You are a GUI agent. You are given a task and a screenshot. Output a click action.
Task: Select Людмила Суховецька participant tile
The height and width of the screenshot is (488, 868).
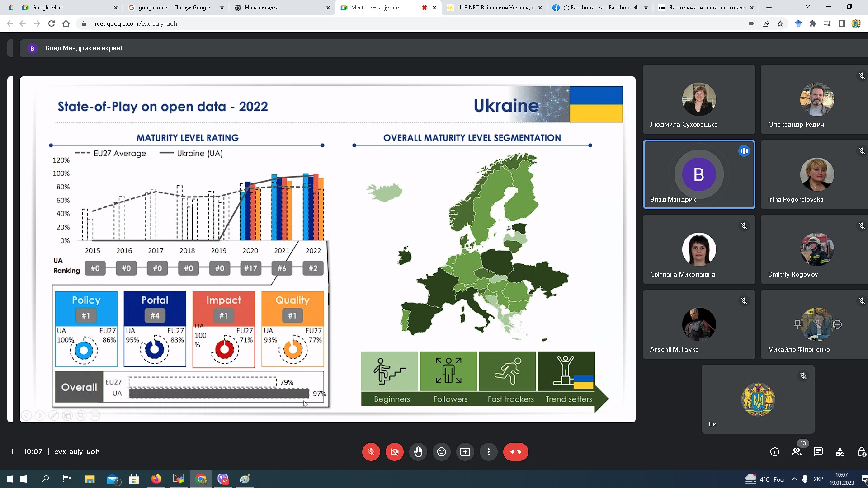click(x=698, y=99)
